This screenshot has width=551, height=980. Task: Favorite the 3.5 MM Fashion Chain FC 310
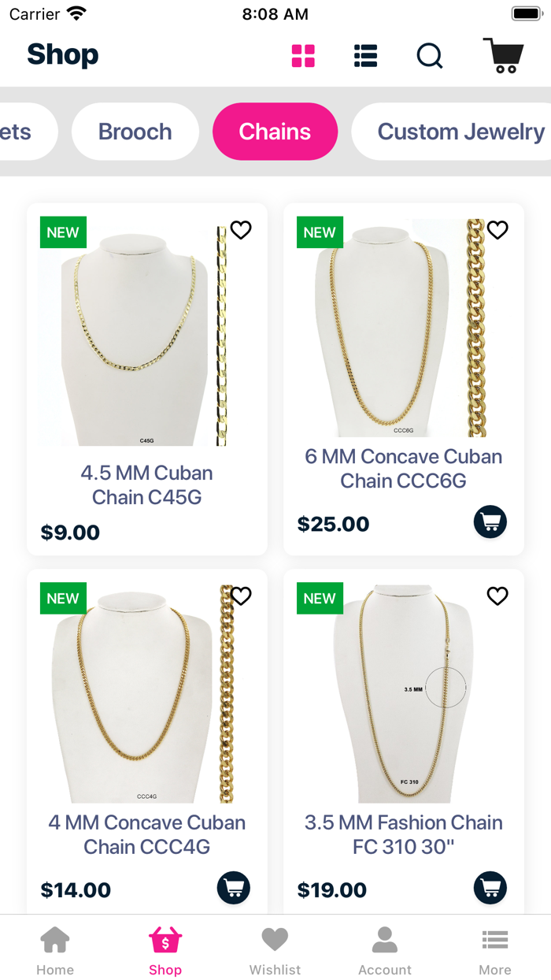[x=497, y=596]
